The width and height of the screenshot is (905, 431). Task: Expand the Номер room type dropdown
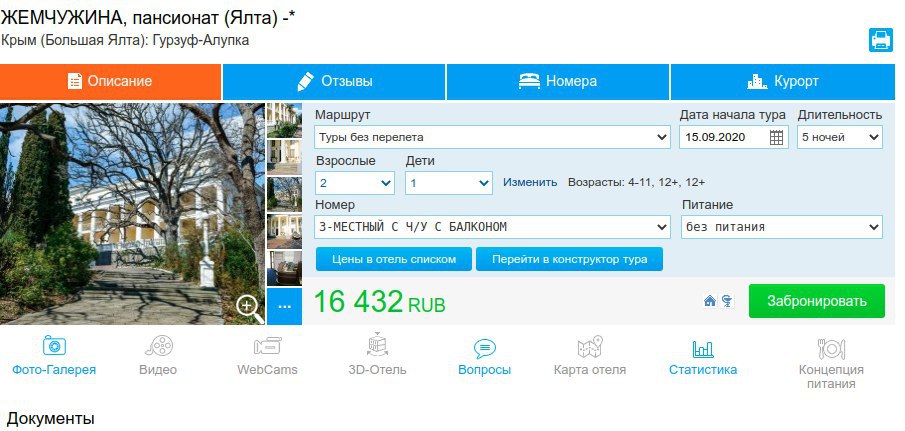[493, 227]
